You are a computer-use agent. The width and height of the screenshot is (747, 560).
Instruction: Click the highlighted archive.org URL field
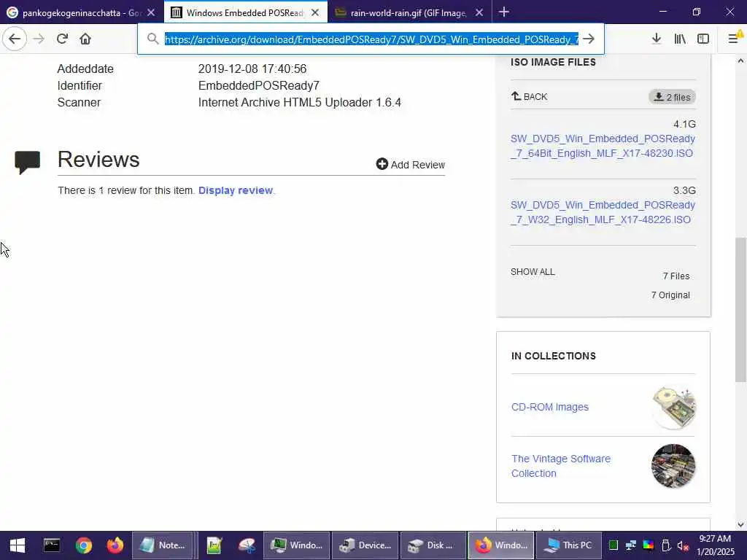click(371, 39)
